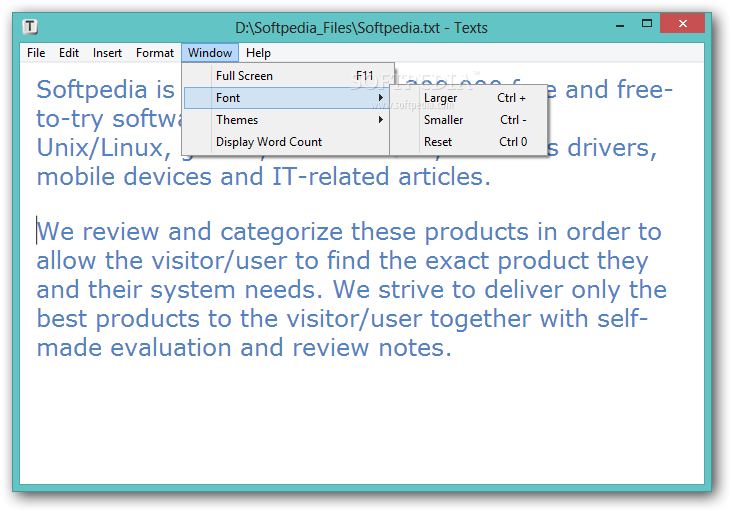The image size is (732, 512).
Task: Open the File menu
Action: pyautogui.click(x=36, y=53)
